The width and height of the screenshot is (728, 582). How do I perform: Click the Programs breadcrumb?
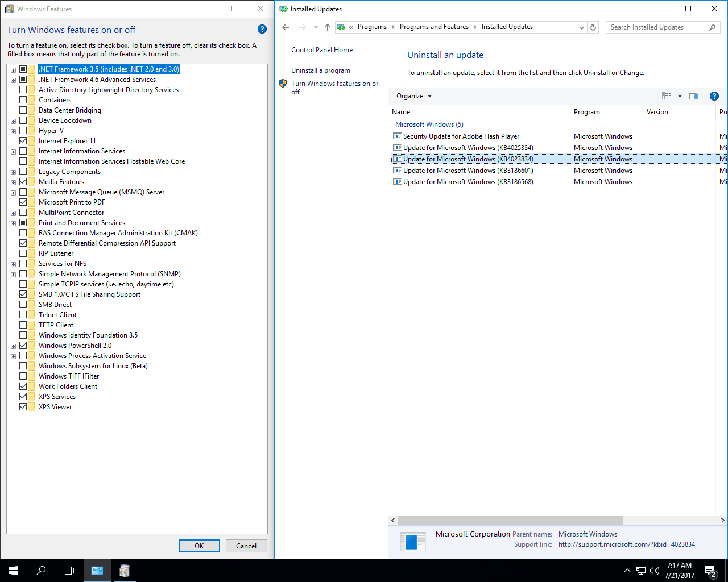point(372,27)
